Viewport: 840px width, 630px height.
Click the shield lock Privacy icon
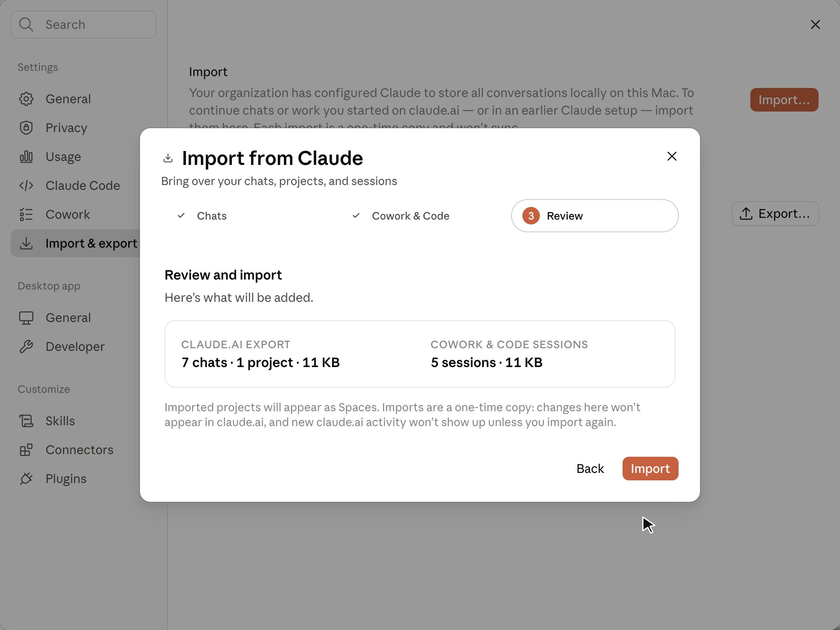coord(26,128)
